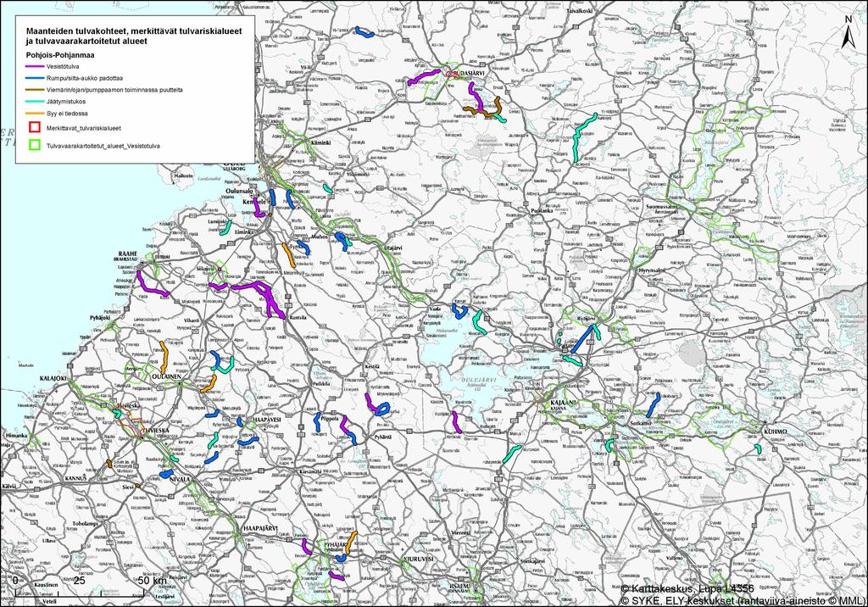Click the Hailuoto island label
Screen dimensions: 868x607
(x=183, y=175)
